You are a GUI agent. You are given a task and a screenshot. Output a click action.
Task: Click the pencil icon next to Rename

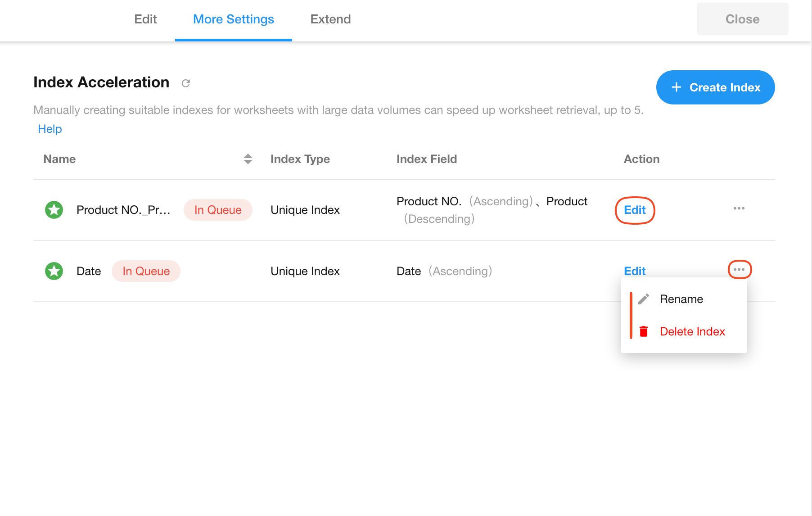pyautogui.click(x=644, y=299)
